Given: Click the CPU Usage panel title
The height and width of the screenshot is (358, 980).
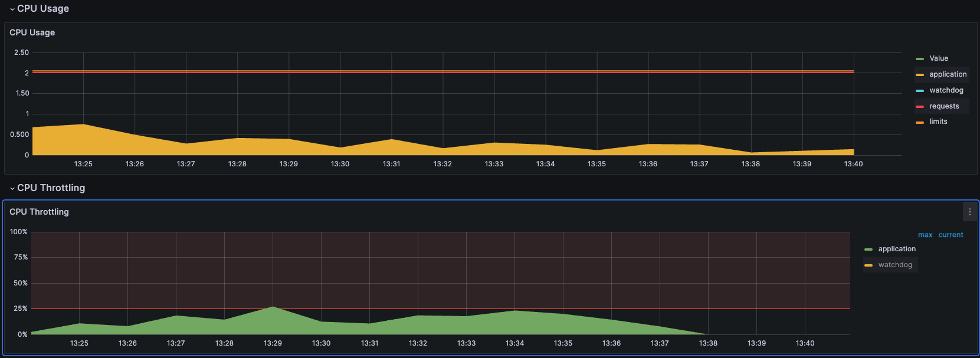Looking at the screenshot, I should click(32, 32).
